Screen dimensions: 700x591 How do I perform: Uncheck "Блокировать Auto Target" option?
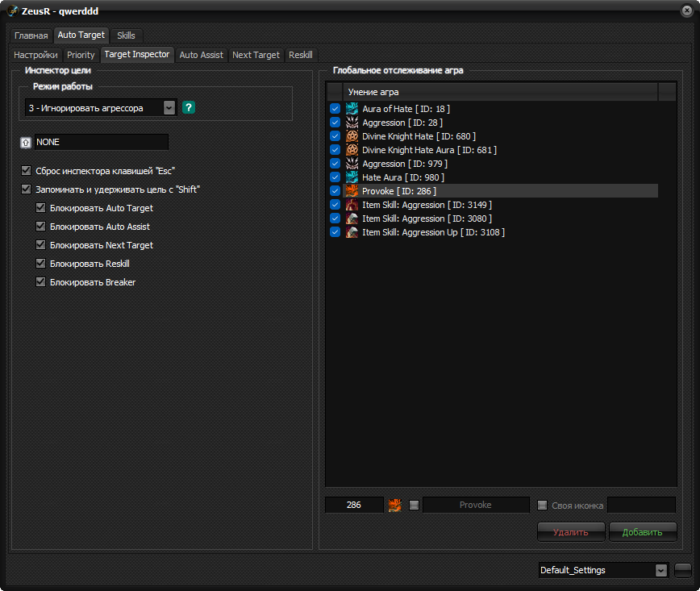[40, 207]
